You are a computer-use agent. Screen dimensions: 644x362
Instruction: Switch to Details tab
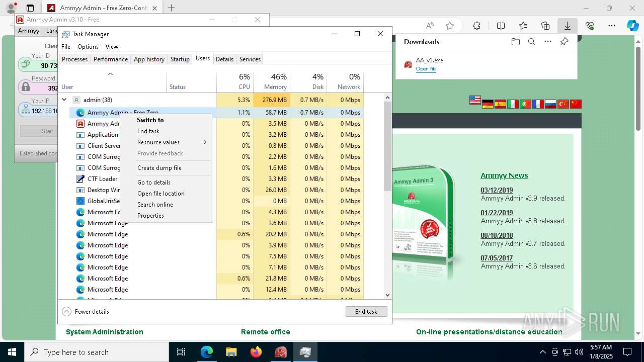224,59
